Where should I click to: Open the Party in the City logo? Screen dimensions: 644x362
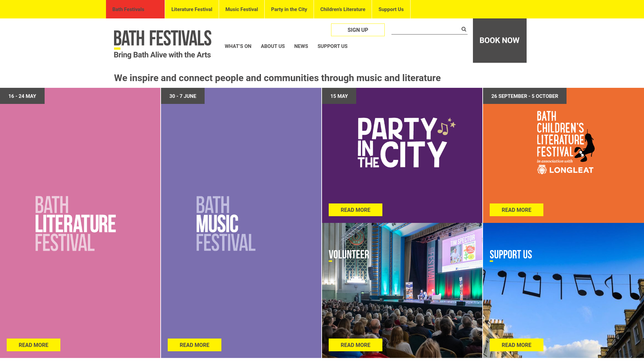(x=407, y=142)
